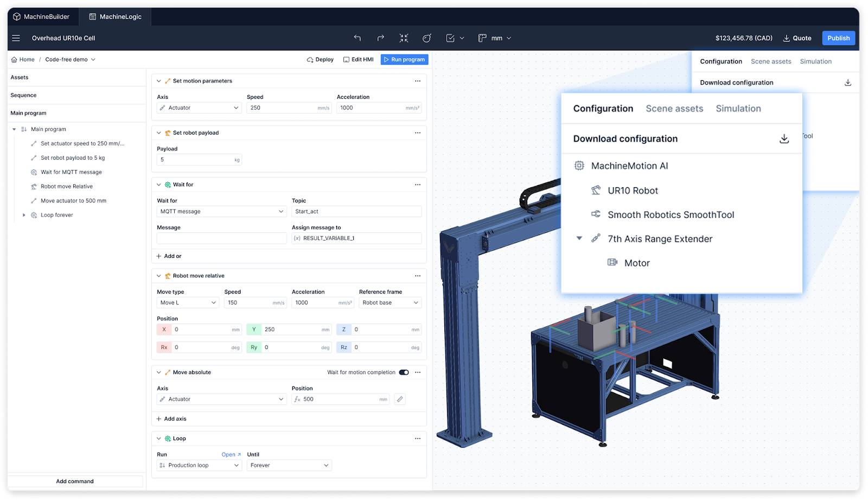
Task: Click the Redo arrow icon
Action: [x=381, y=38]
